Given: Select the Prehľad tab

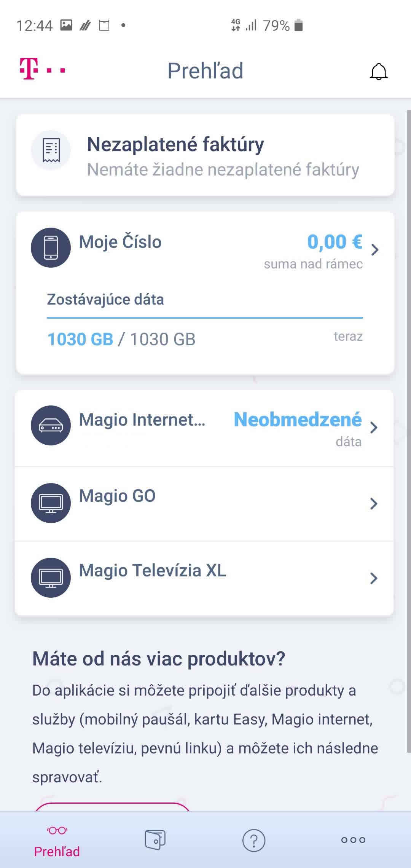Looking at the screenshot, I should [x=57, y=841].
